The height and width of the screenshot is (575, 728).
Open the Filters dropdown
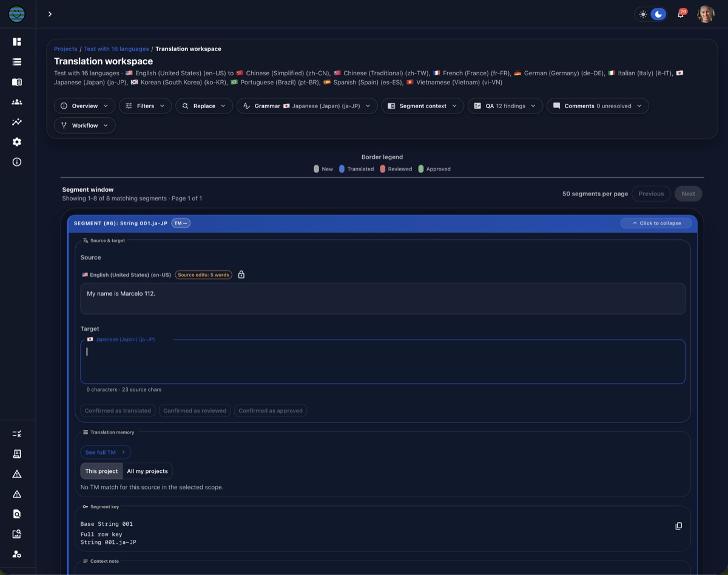[145, 106]
